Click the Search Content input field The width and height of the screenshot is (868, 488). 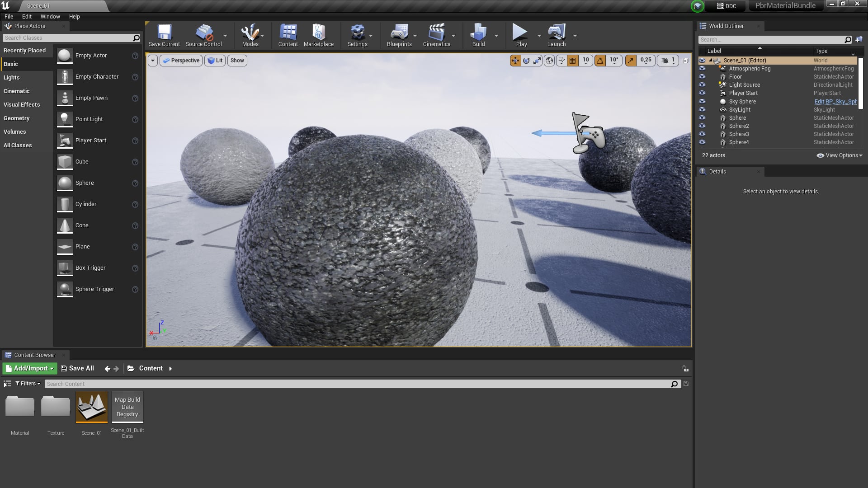[357, 384]
